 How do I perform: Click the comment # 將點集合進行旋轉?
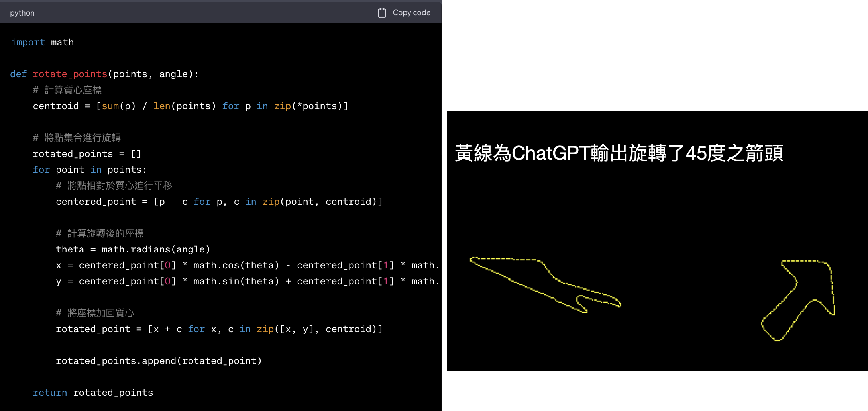click(77, 138)
